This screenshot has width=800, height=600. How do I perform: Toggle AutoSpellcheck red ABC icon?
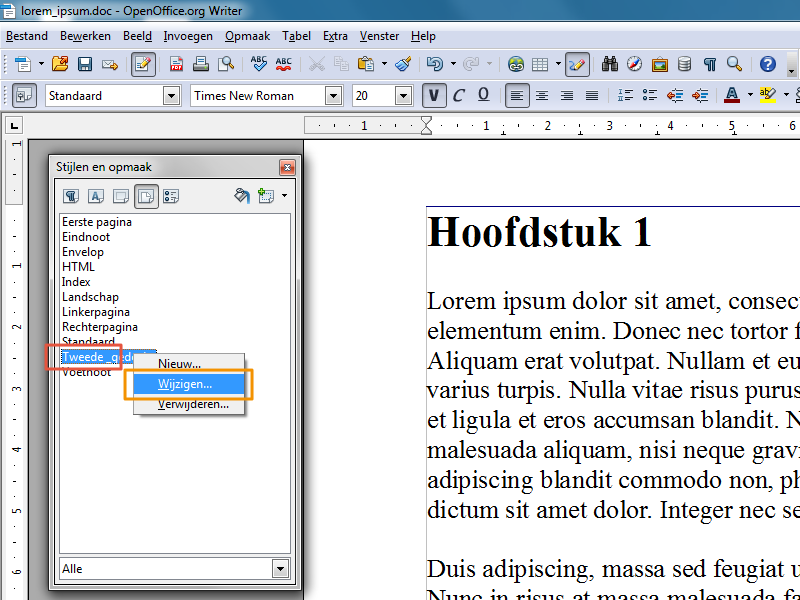[x=283, y=64]
